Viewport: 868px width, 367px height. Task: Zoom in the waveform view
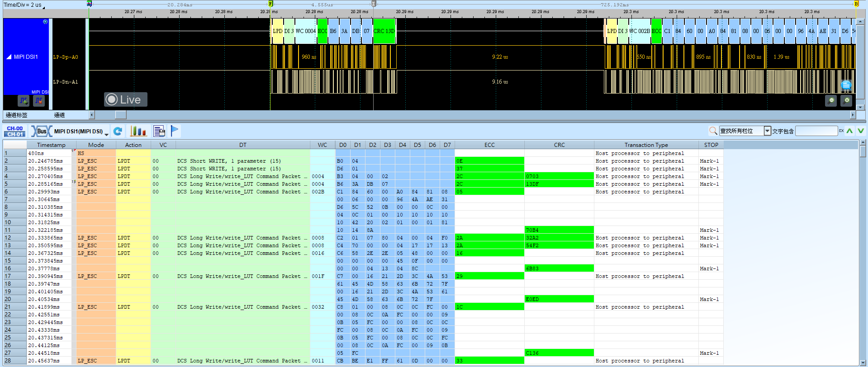coord(846,101)
